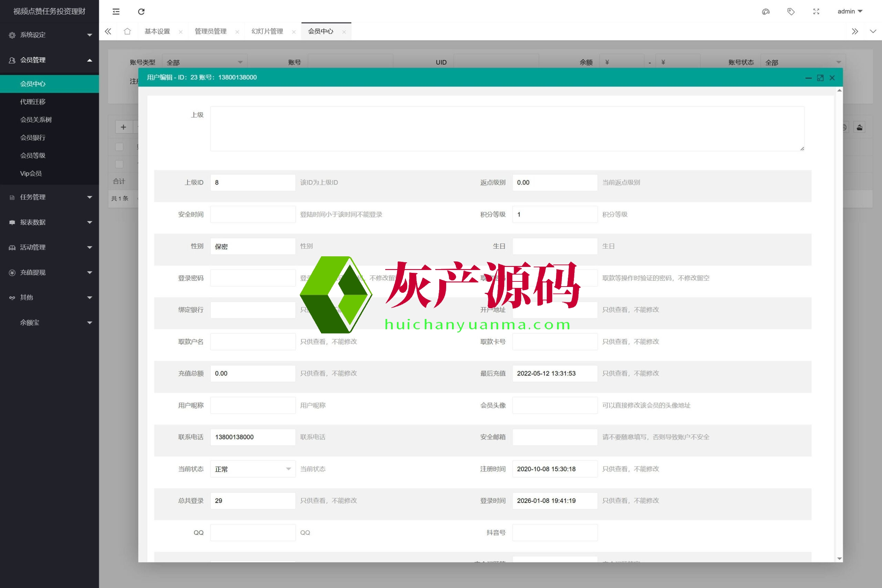This screenshot has height=588, width=882.
Task: Toggle the fullscreen icon in header
Action: [816, 12]
